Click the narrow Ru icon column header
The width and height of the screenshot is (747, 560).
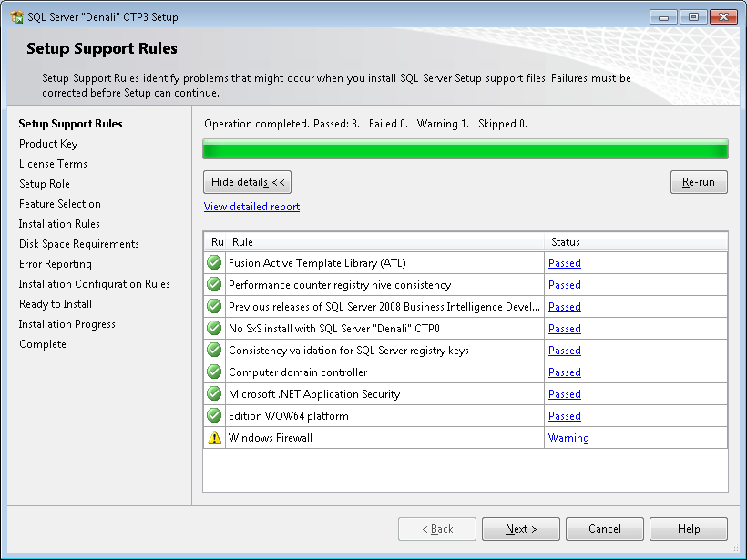(x=215, y=242)
